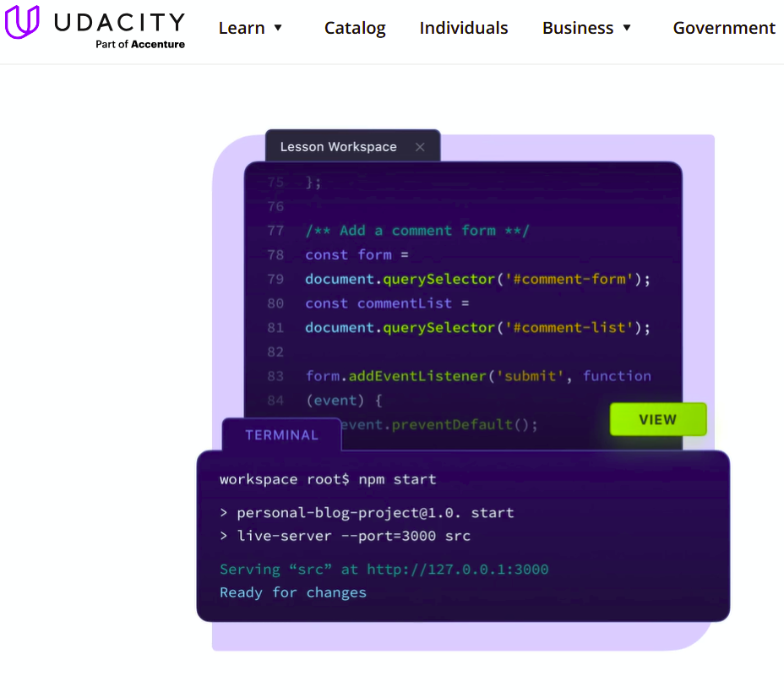Go to the Individuals section
The height and width of the screenshot is (698, 784).
click(464, 28)
